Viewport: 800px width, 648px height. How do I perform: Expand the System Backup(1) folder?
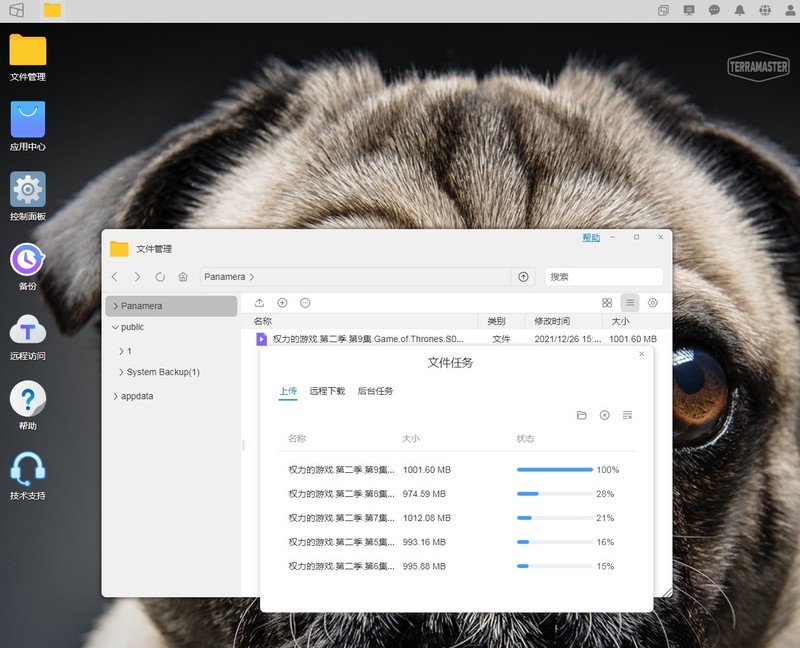pyautogui.click(x=121, y=372)
